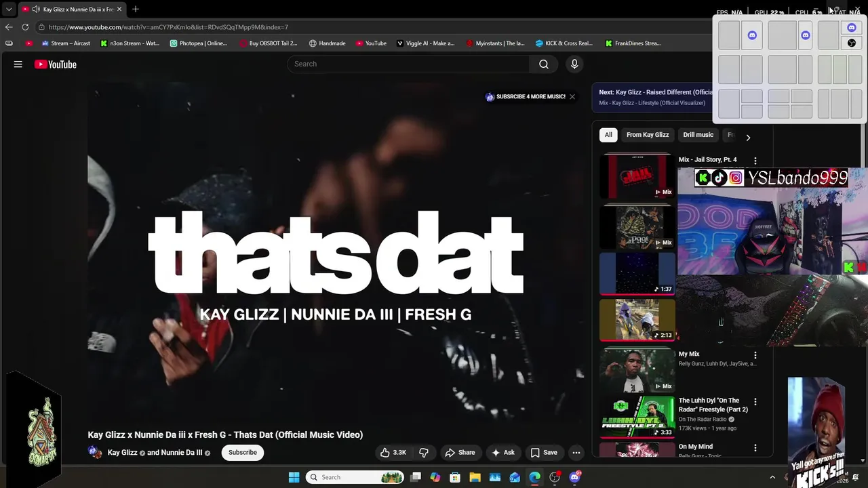Dismiss the Subscribe 4 More Music banner
The height and width of the screenshot is (488, 868).
pyautogui.click(x=572, y=97)
